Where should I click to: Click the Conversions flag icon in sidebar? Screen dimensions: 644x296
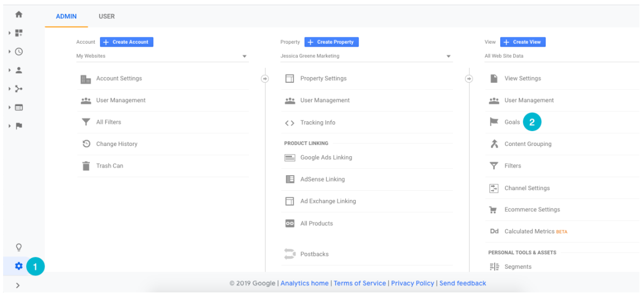pyautogui.click(x=19, y=126)
